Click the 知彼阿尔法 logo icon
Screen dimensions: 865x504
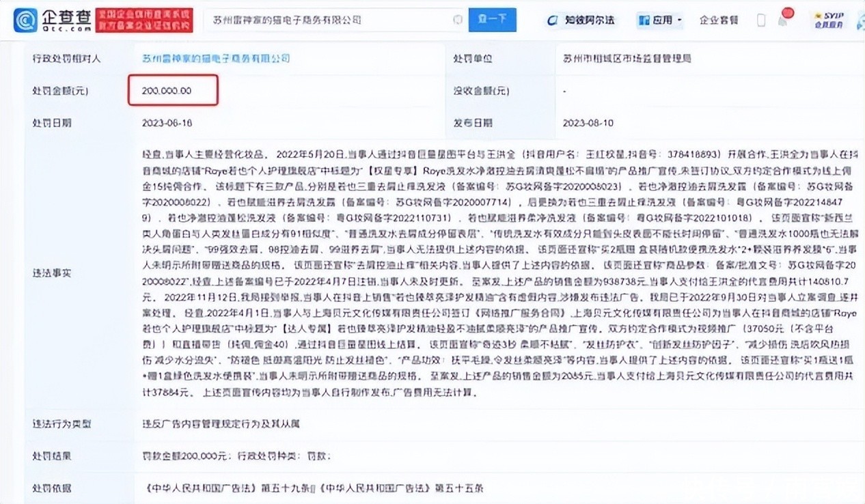pyautogui.click(x=554, y=20)
